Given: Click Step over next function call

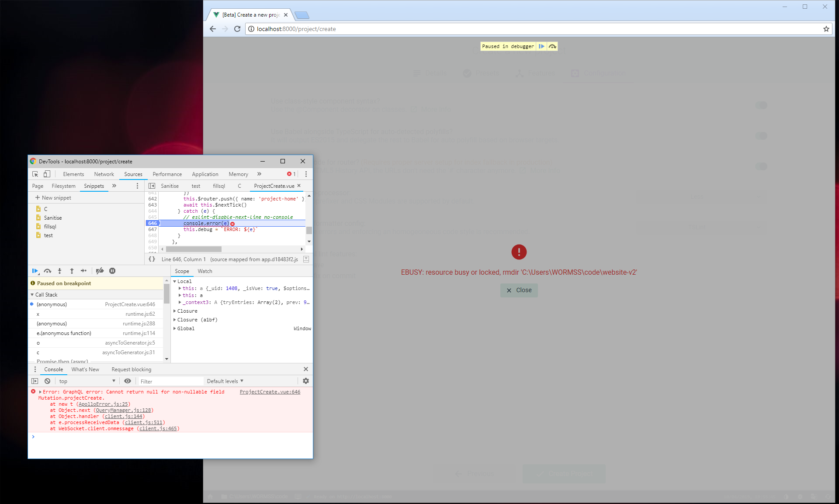Looking at the screenshot, I should (48, 271).
